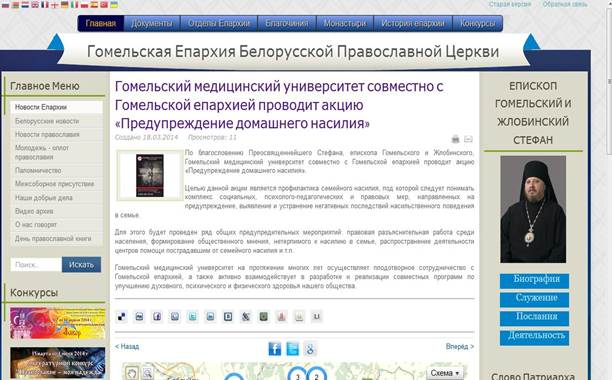Share via LinkedIn bookmark icon
612x380 pixels.
click(x=210, y=317)
